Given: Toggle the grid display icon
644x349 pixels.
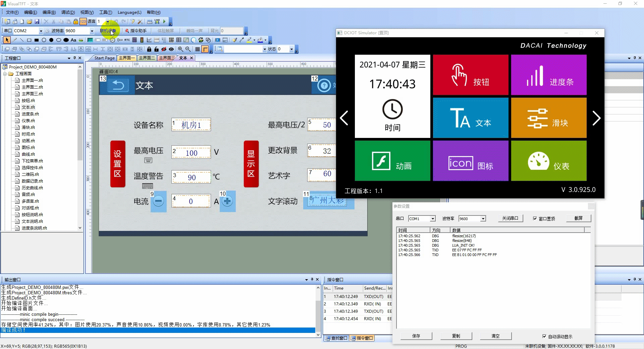Looking at the screenshot, I should click(198, 49).
